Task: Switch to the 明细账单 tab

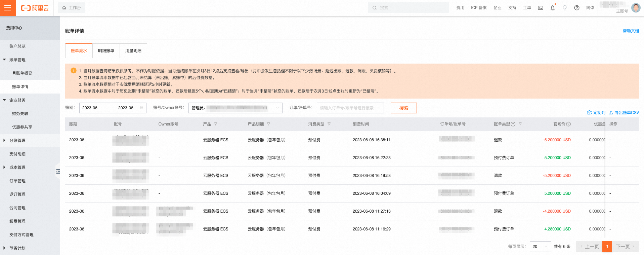Action: point(106,51)
